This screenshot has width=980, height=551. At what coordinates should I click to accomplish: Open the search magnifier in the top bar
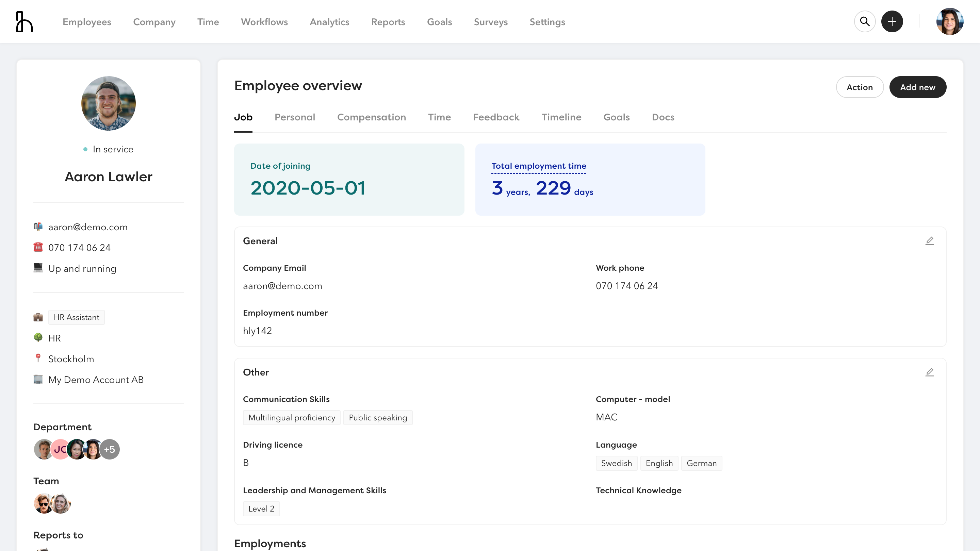tap(865, 21)
